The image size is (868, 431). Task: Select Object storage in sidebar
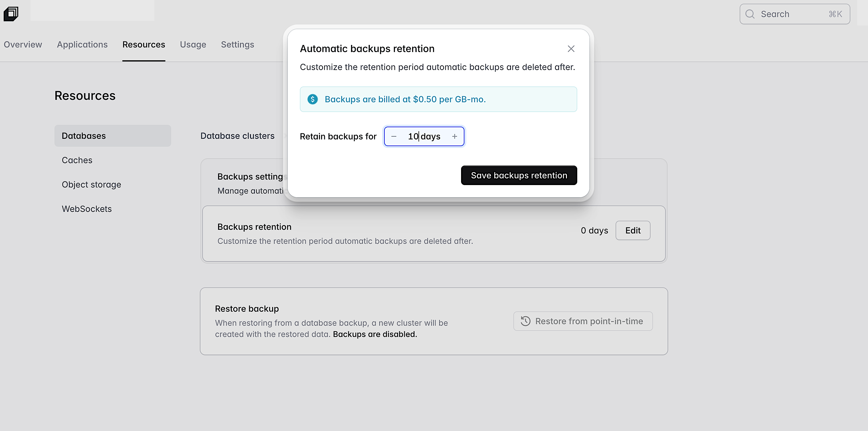[x=91, y=184]
